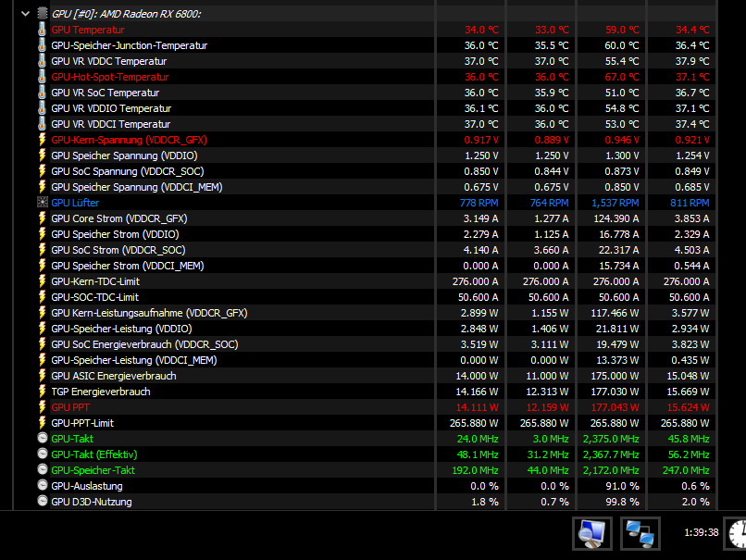Click lightning icon of GPU-SOC-TDC-Limit
The image size is (746, 560).
tap(42, 297)
